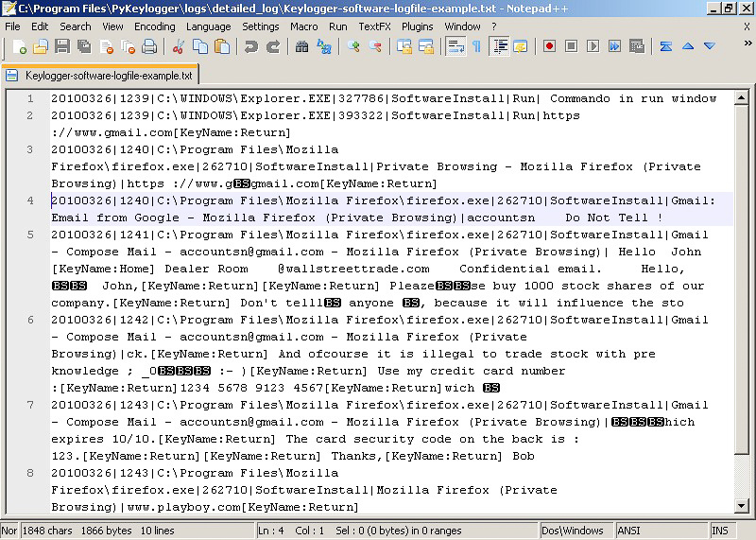Run the macro multiple times icon
Viewport: 756px width, 540px height.
[x=615, y=46]
